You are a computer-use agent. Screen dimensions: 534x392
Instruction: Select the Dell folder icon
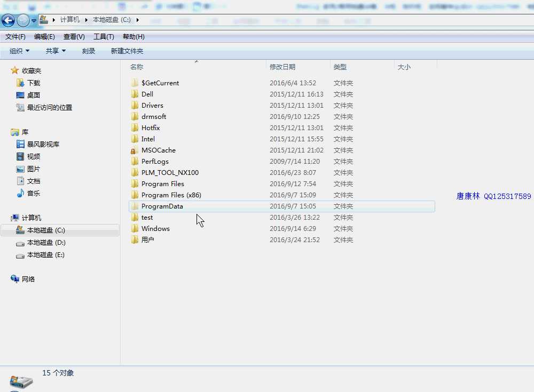click(x=135, y=94)
